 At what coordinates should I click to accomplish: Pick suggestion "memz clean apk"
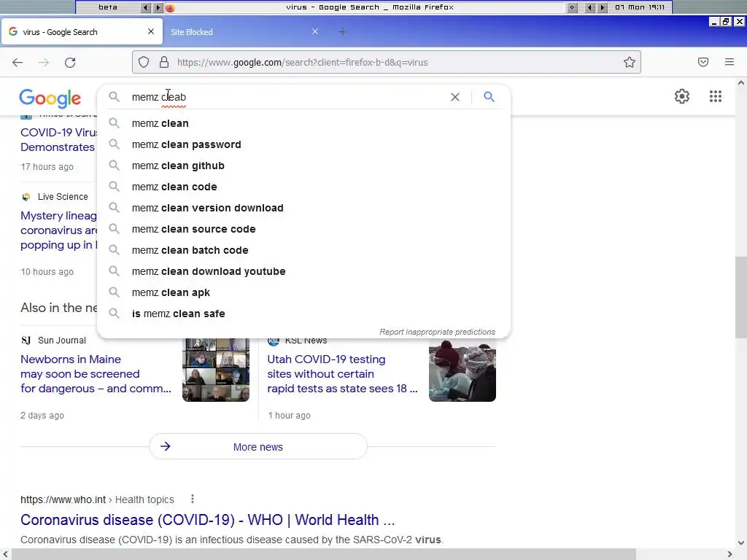pos(303,292)
